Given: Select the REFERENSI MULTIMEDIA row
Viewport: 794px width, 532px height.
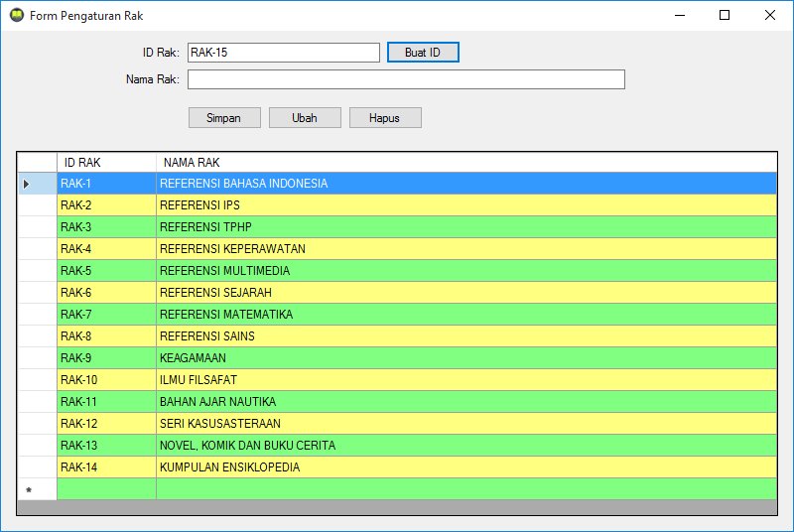Looking at the screenshot, I should pos(466,271).
